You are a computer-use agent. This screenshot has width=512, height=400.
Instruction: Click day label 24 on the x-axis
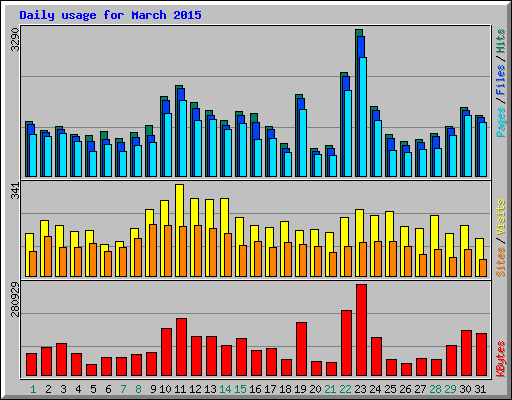pyautogui.click(x=375, y=389)
